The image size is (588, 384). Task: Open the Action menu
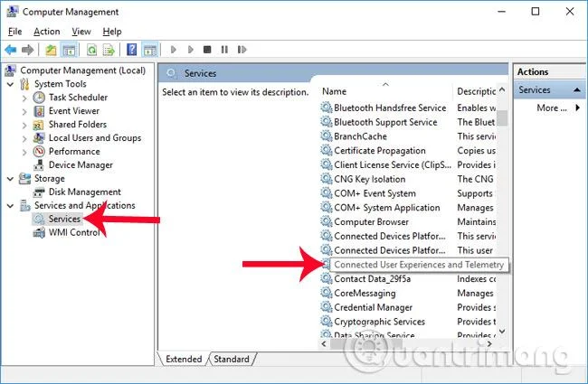(x=47, y=32)
